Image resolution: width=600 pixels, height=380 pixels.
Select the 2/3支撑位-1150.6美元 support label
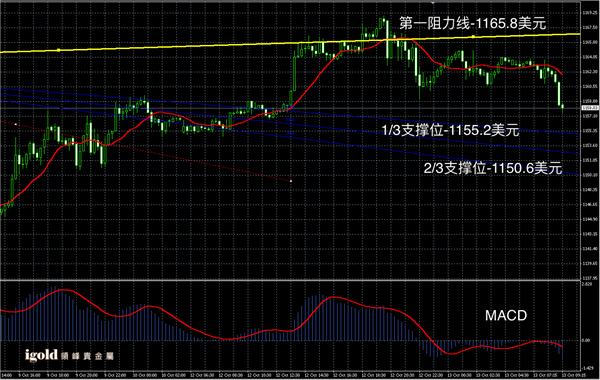(493, 168)
